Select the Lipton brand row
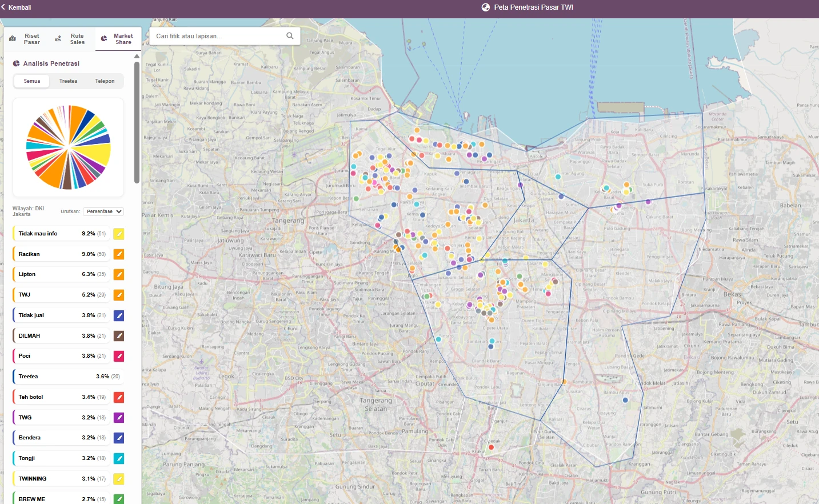819x504 pixels. pyautogui.click(x=61, y=274)
